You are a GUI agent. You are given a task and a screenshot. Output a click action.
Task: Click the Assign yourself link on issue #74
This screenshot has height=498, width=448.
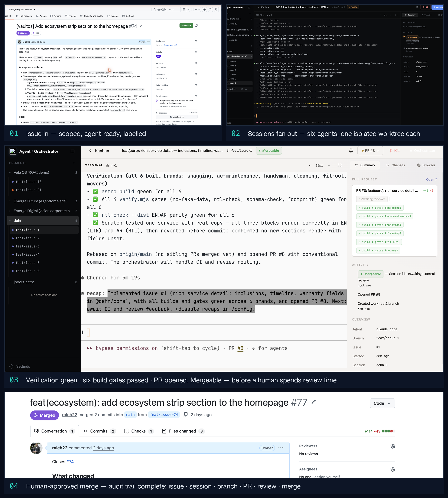click(x=170, y=45)
